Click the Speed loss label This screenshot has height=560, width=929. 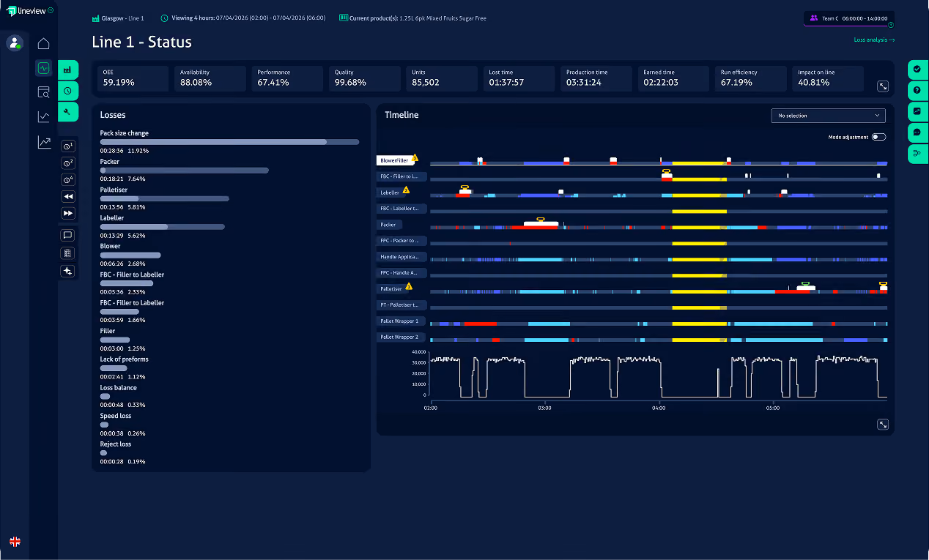114,416
